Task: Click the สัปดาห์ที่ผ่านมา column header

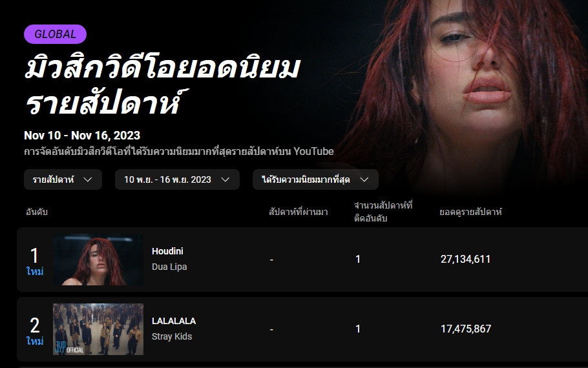Action: pyautogui.click(x=298, y=212)
